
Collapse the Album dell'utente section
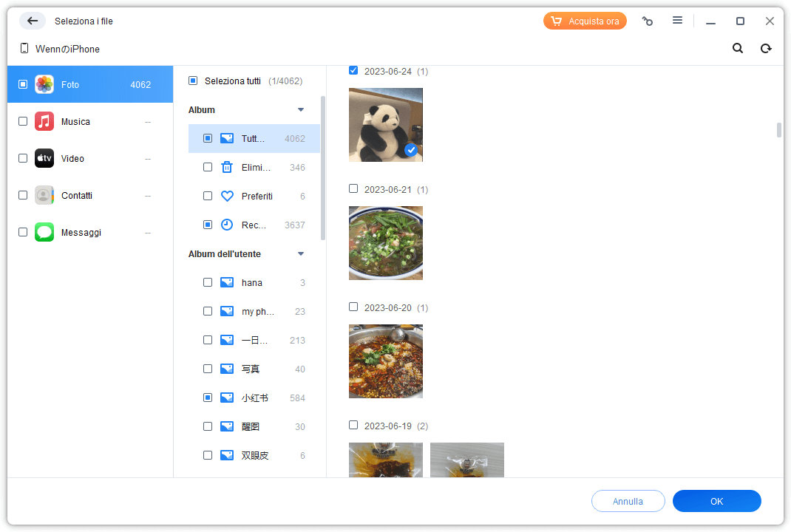[301, 254]
